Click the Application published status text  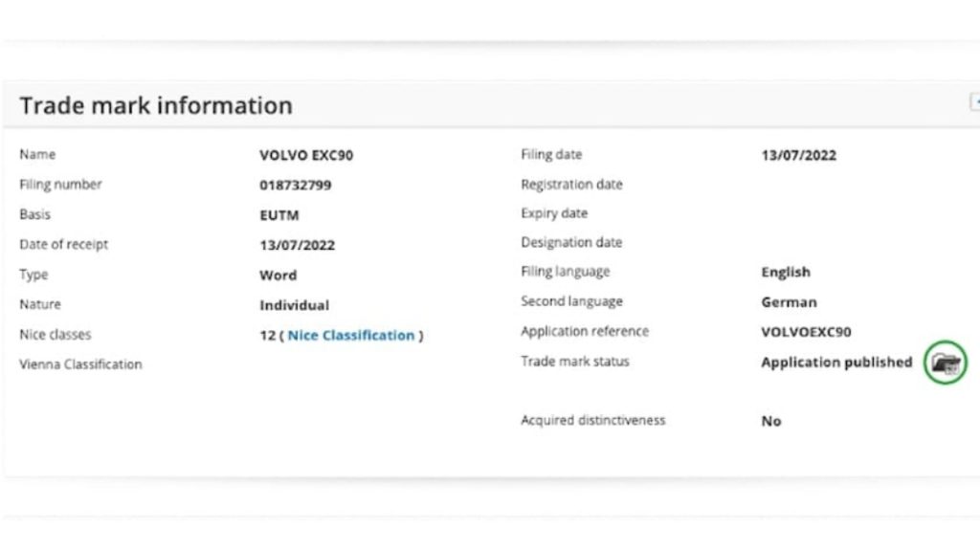point(836,363)
